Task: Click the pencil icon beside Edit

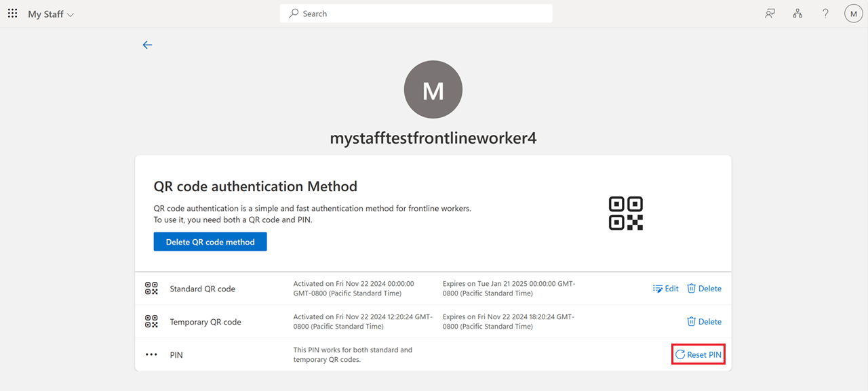Action: (x=656, y=288)
